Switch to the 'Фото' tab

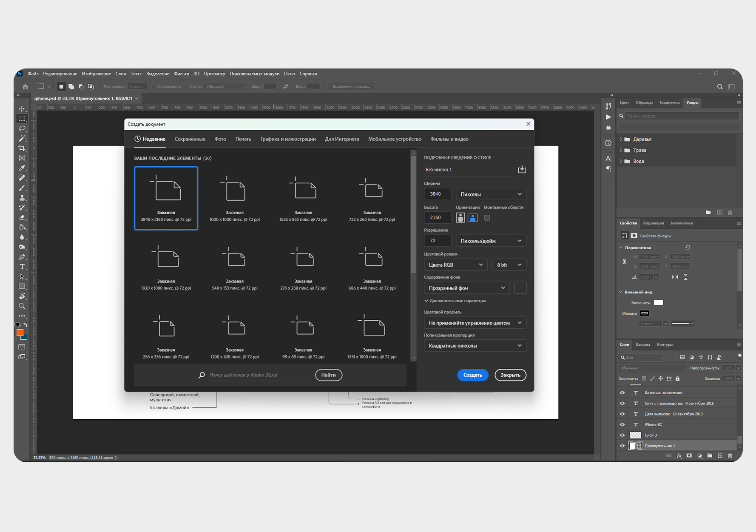220,139
